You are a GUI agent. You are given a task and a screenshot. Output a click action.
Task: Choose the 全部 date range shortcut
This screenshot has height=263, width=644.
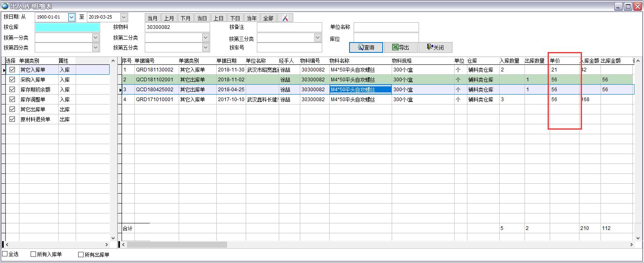[268, 18]
